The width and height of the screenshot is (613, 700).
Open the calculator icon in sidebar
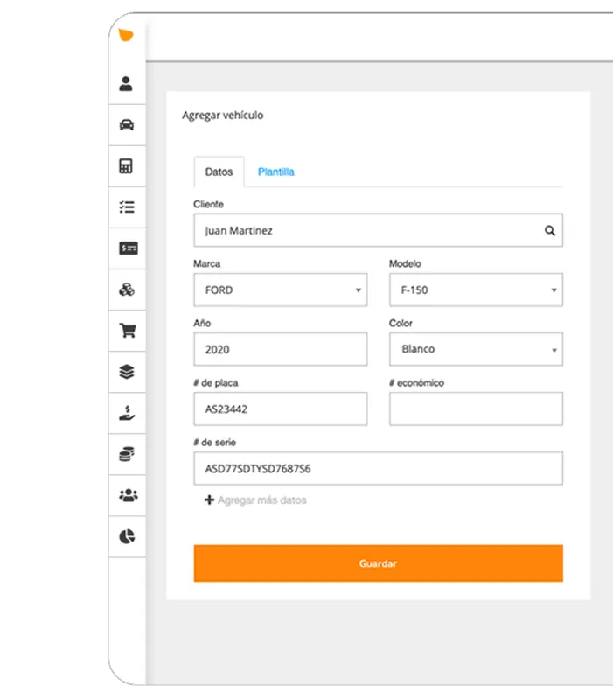pyautogui.click(x=126, y=166)
